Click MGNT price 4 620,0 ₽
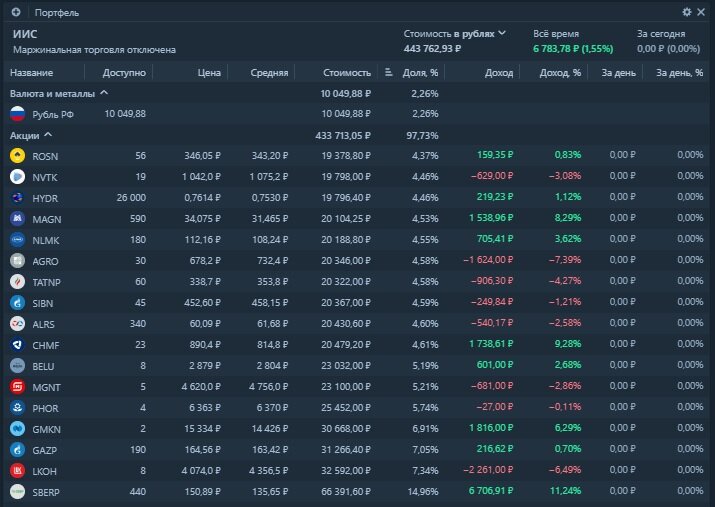 click(201, 386)
